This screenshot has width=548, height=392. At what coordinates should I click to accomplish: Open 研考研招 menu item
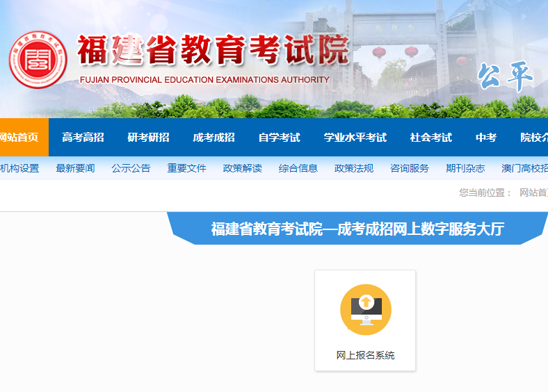(148, 138)
